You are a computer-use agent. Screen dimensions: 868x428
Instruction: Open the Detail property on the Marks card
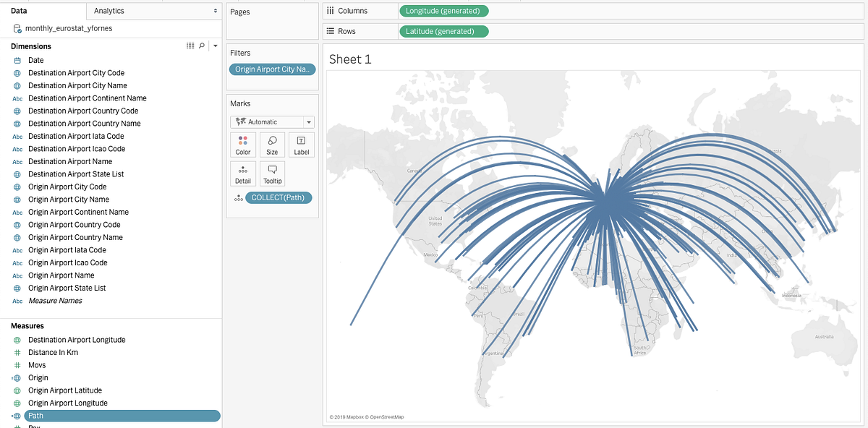243,173
